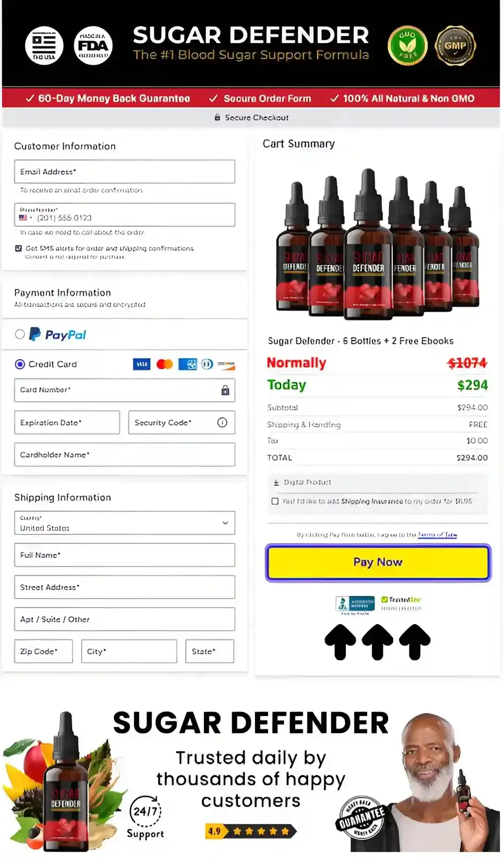Click the GMO Free green badge

point(407,46)
